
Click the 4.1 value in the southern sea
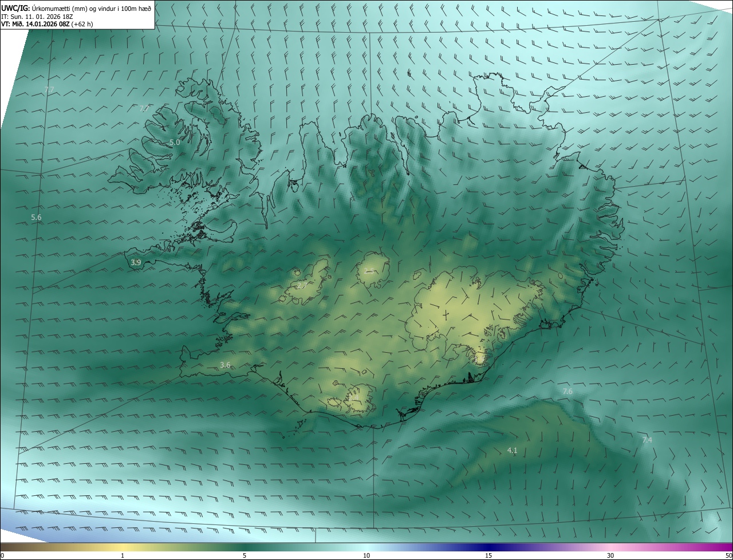click(512, 450)
